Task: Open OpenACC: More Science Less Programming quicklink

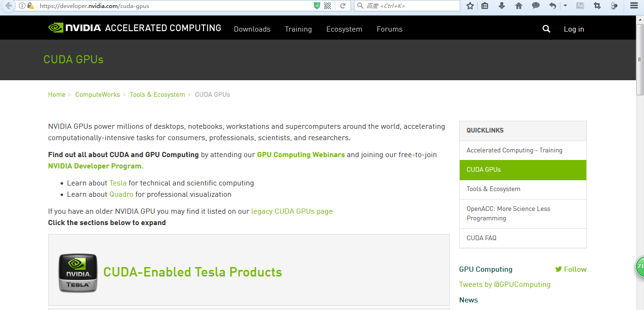Action: tap(523, 214)
